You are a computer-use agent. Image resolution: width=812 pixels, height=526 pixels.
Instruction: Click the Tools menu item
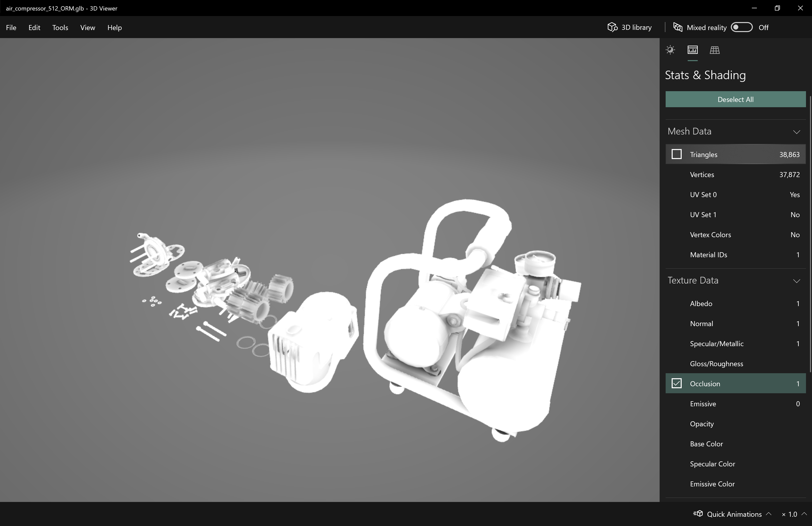point(60,27)
